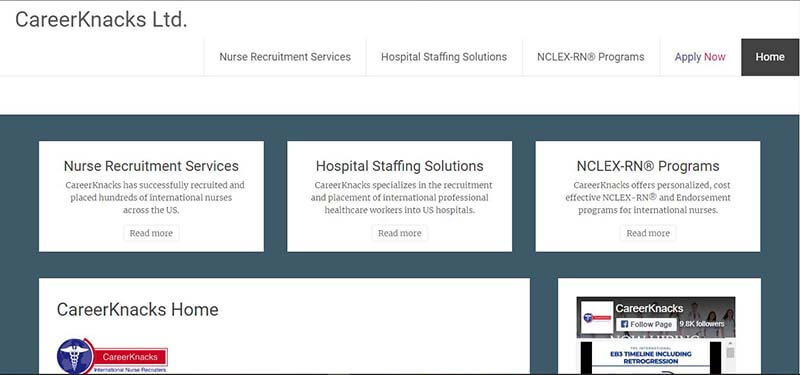Click the Facebook icon on Follow Page
This screenshot has width=800, height=375.
[624, 324]
